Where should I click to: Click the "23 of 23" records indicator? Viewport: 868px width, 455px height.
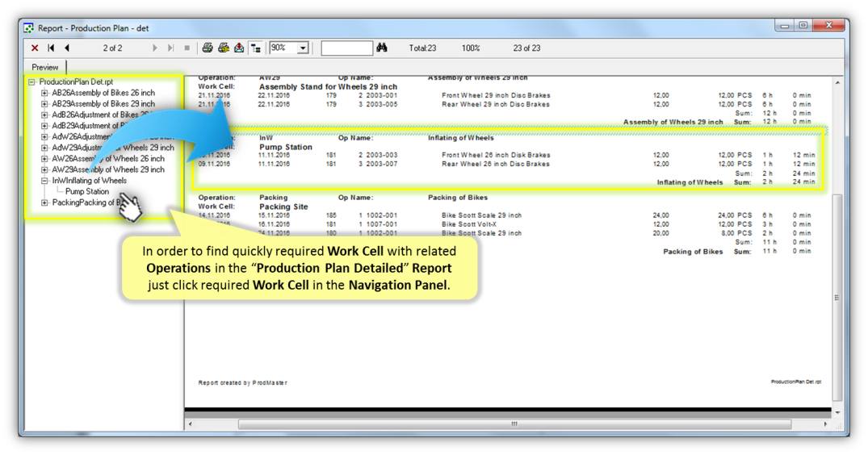coord(526,48)
